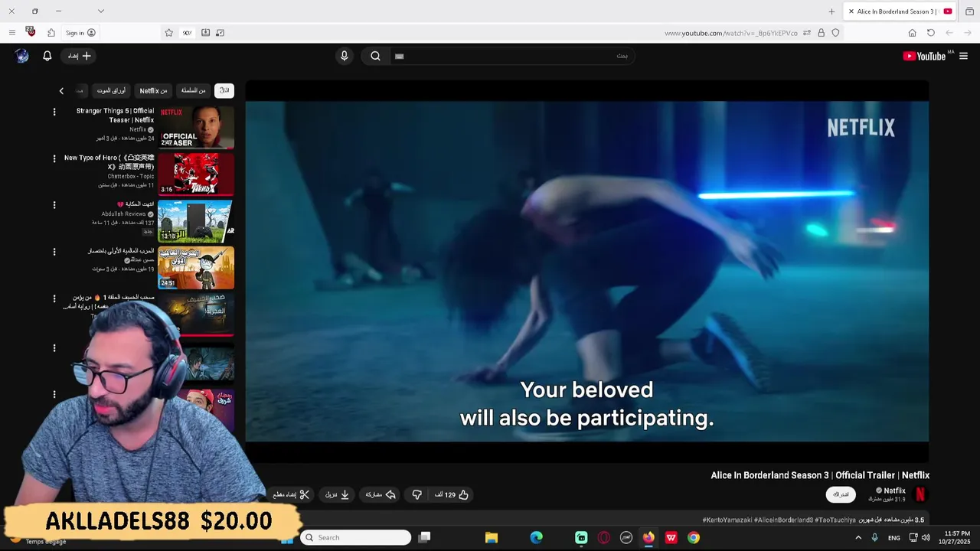Image resolution: width=980 pixels, height=551 pixels.
Task: Click the video player to pause
Action: [x=586, y=272]
